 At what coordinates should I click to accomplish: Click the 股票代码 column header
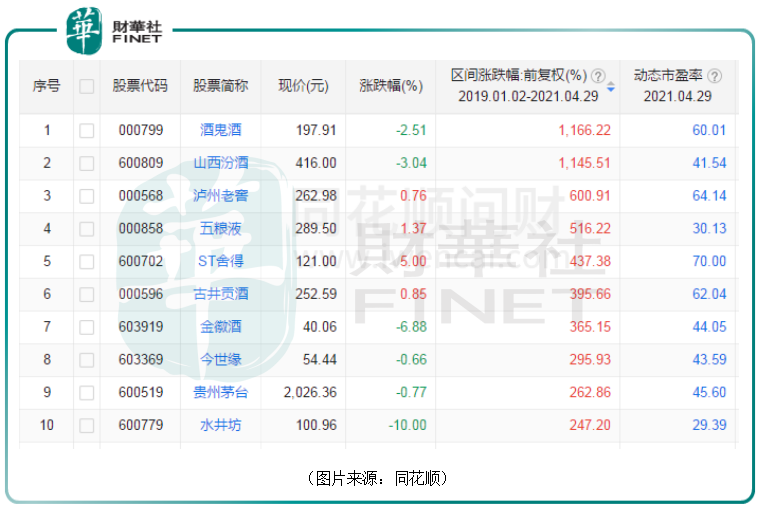pyautogui.click(x=140, y=86)
